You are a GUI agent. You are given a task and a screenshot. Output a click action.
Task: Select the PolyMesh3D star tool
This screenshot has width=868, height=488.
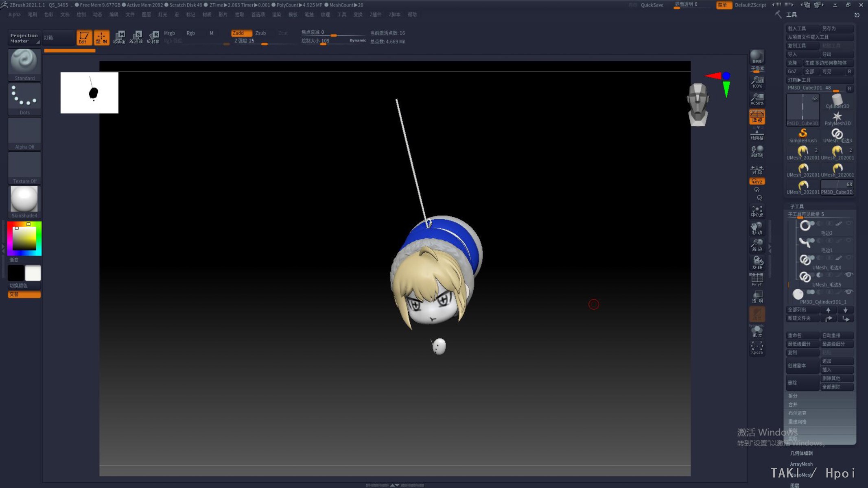coord(837,118)
